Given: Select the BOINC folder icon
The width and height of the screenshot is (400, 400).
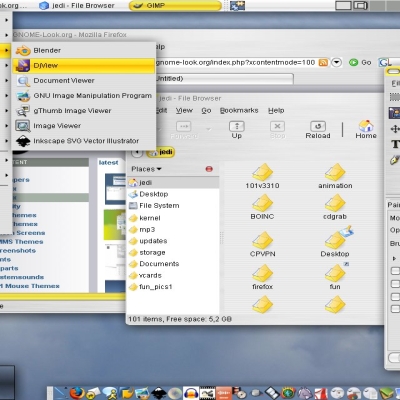Looking at the screenshot, I should click(x=263, y=203).
